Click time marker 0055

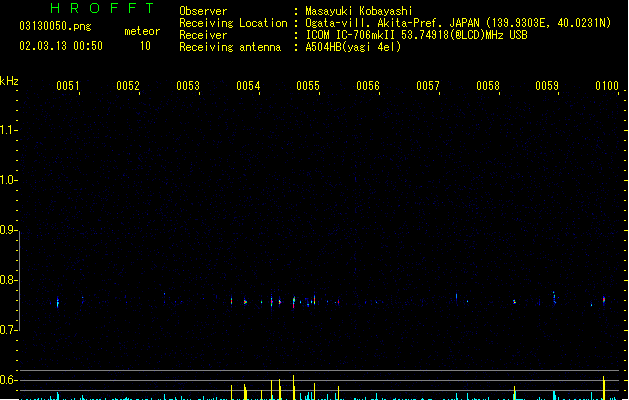pos(308,86)
